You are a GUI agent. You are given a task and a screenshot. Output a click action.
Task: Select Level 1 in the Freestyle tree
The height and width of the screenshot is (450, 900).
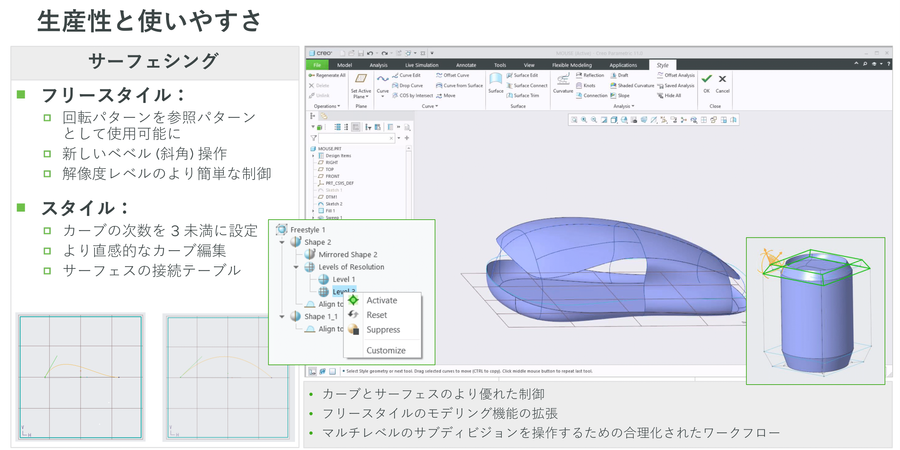tap(343, 279)
